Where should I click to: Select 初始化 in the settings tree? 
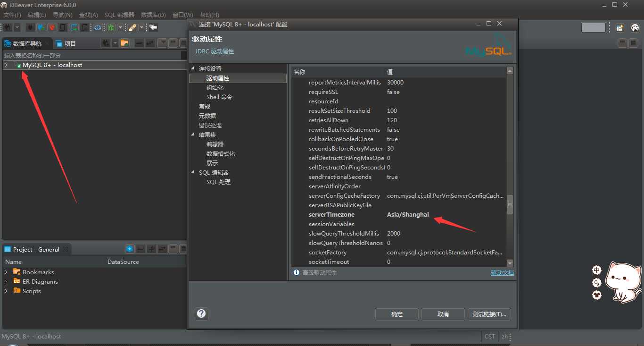(215, 87)
